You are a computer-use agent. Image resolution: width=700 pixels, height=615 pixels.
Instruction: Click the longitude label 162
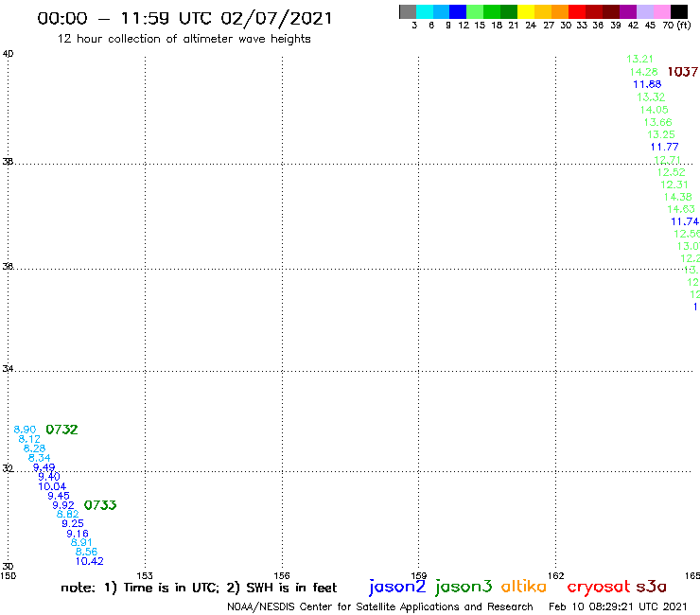click(556, 575)
